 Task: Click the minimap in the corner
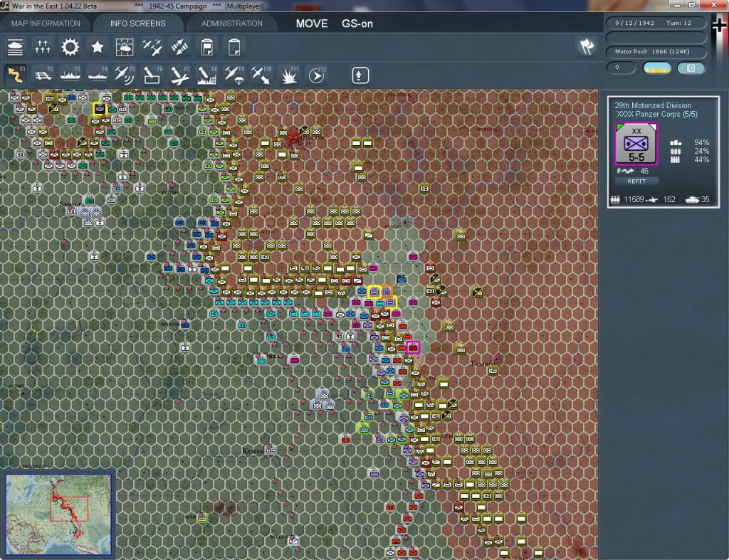coord(58,514)
